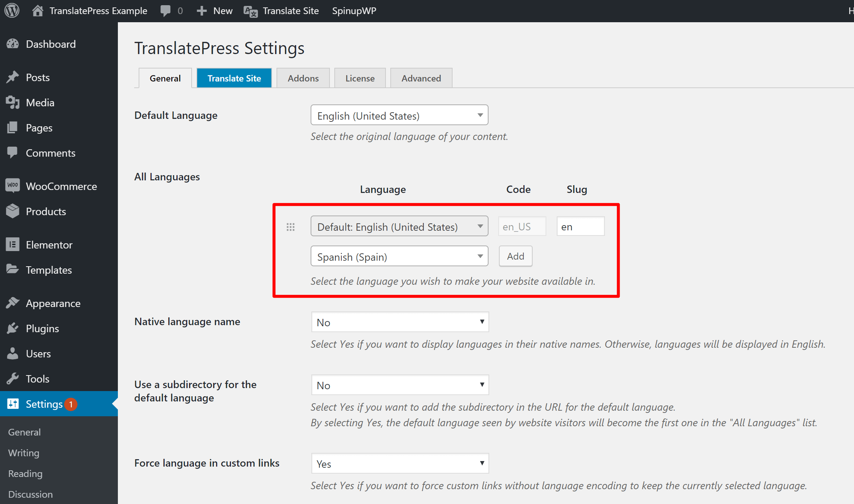Click the Posts pin icon
This screenshot has width=854, height=504.
pos(13,77)
